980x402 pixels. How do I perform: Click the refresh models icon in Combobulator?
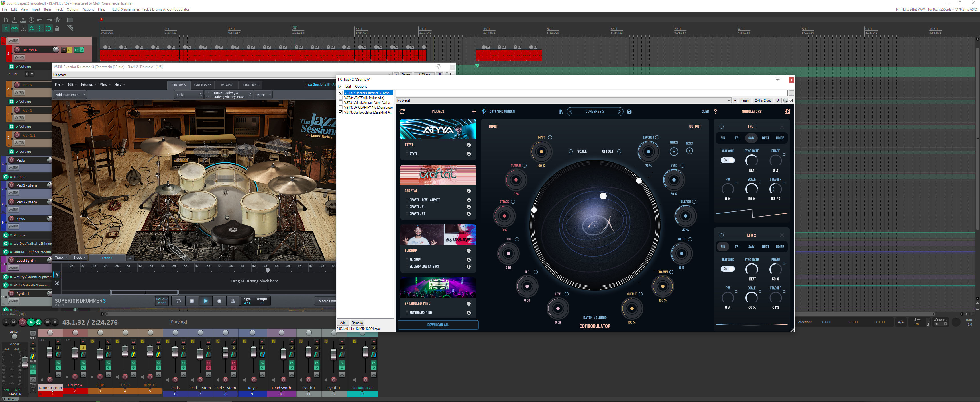tap(402, 111)
